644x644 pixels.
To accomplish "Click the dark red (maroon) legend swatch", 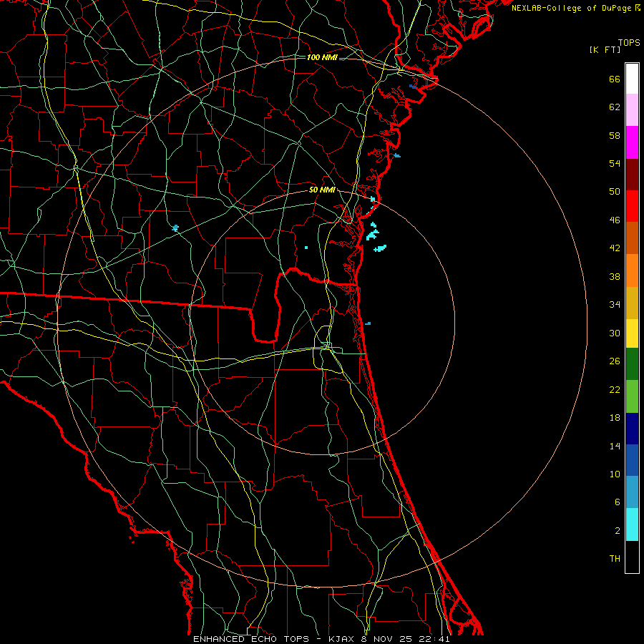I will (x=632, y=174).
